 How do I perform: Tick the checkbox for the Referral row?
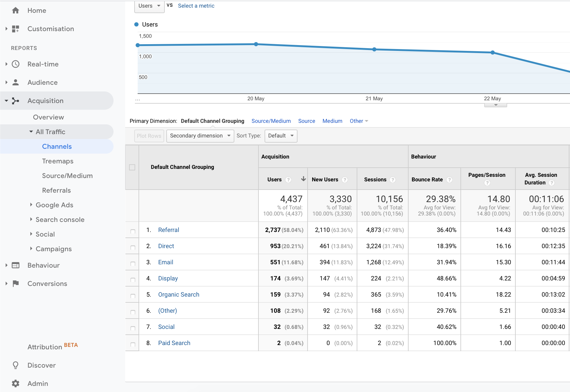pyautogui.click(x=133, y=231)
